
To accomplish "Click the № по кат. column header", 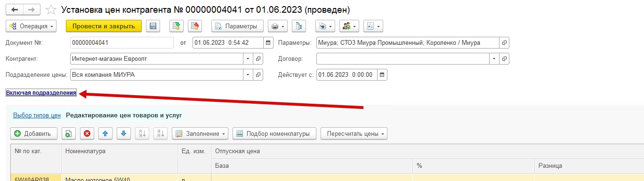I will tap(36, 158).
